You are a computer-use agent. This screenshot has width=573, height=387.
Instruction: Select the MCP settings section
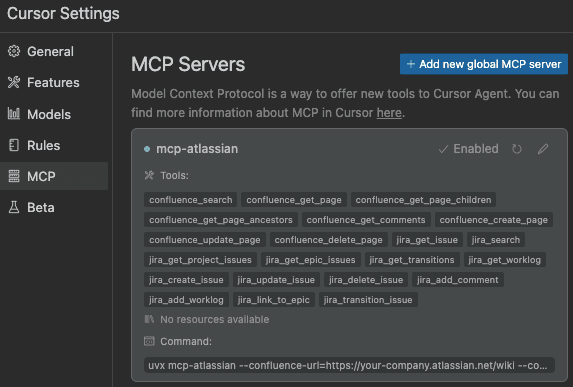[x=54, y=176]
